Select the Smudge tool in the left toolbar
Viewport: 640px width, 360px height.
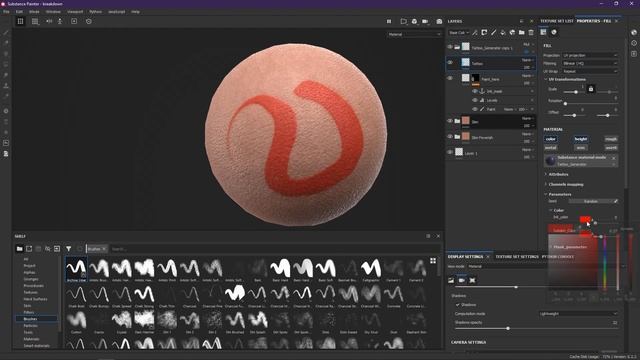click(6, 75)
